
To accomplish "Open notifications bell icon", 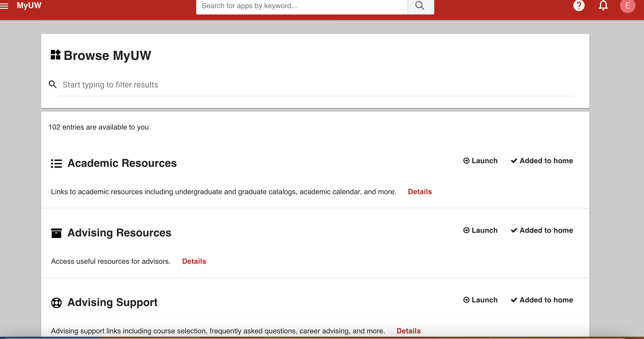I will pyautogui.click(x=603, y=5).
